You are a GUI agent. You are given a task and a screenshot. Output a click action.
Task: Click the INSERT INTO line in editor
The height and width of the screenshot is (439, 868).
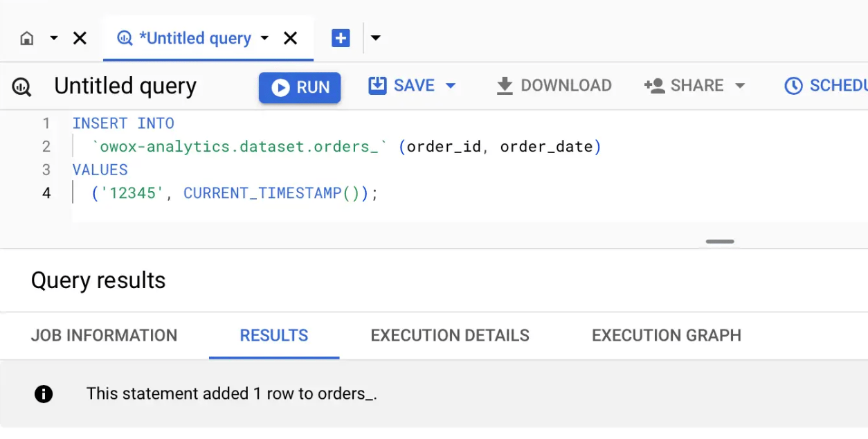point(123,123)
